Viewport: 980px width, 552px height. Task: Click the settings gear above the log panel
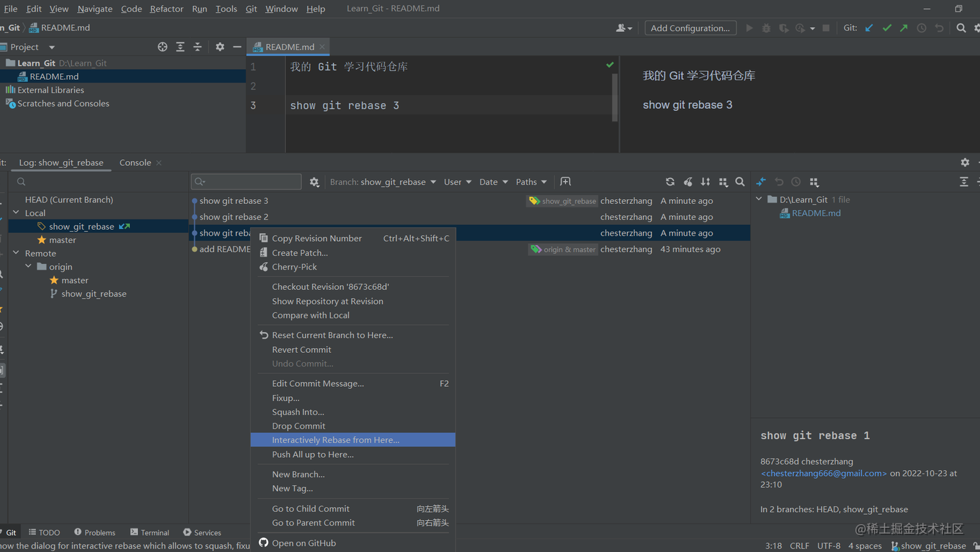coord(965,162)
